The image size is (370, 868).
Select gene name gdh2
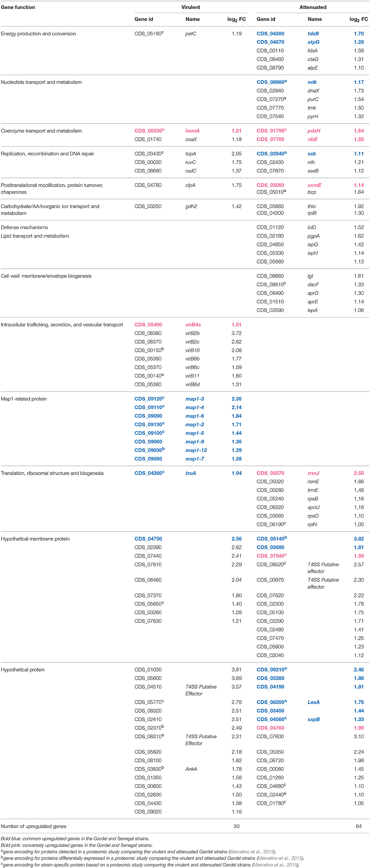pyautogui.click(x=191, y=206)
